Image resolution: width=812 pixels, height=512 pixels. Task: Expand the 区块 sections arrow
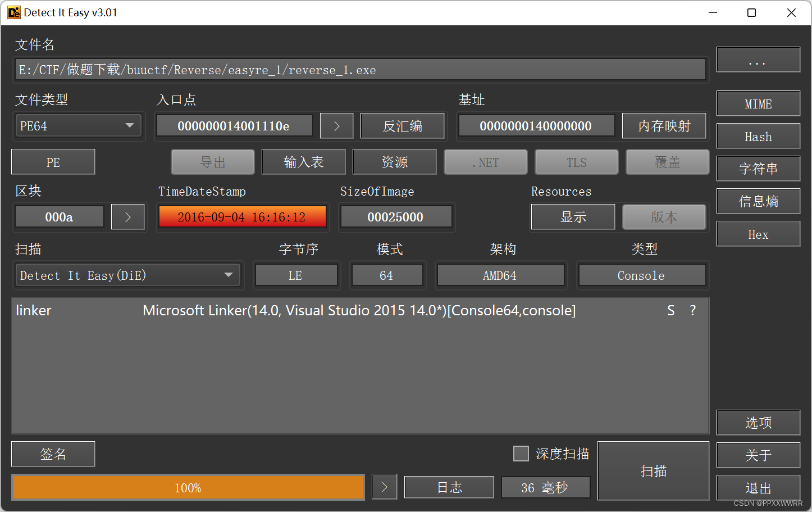click(x=127, y=216)
